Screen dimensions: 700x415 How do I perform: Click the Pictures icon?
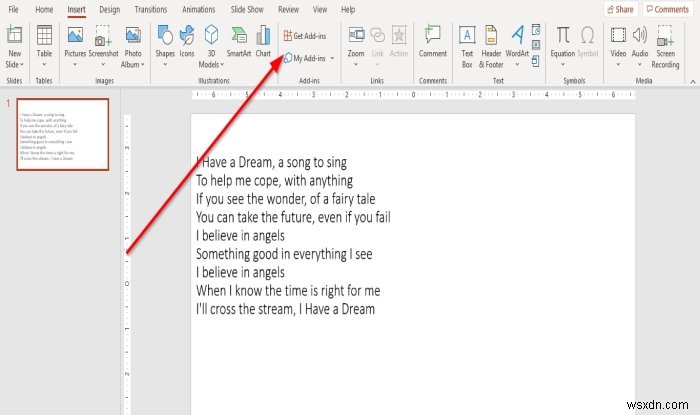coord(75,35)
